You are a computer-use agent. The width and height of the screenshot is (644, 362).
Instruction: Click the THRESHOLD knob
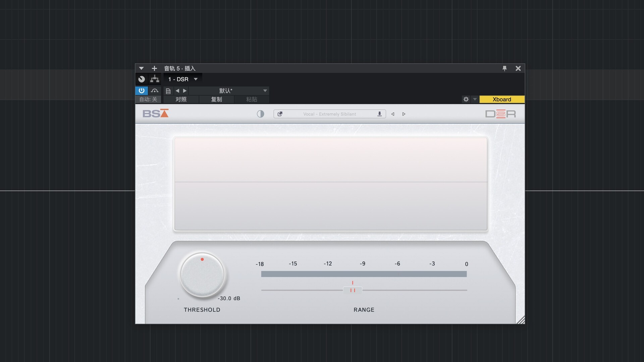[x=202, y=275]
